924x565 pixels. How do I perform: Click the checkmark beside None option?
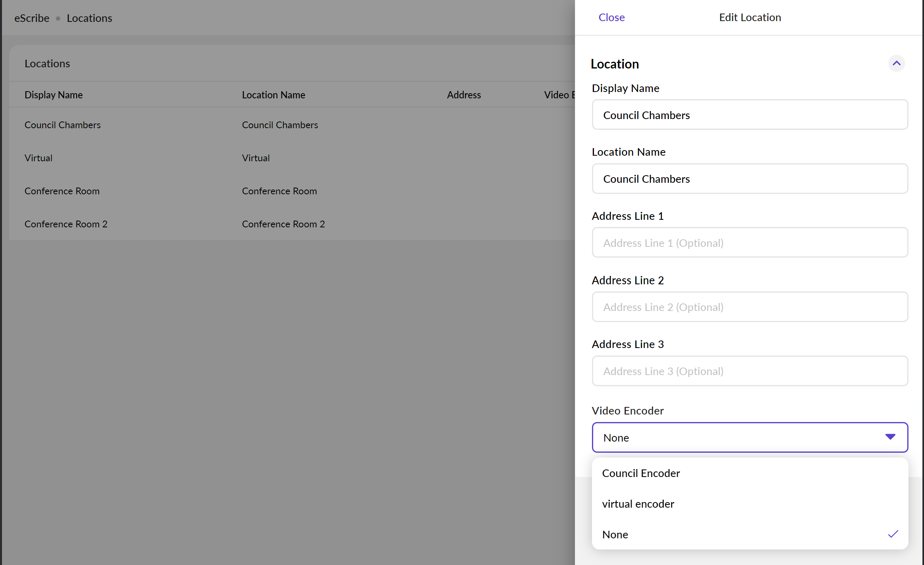(x=893, y=534)
